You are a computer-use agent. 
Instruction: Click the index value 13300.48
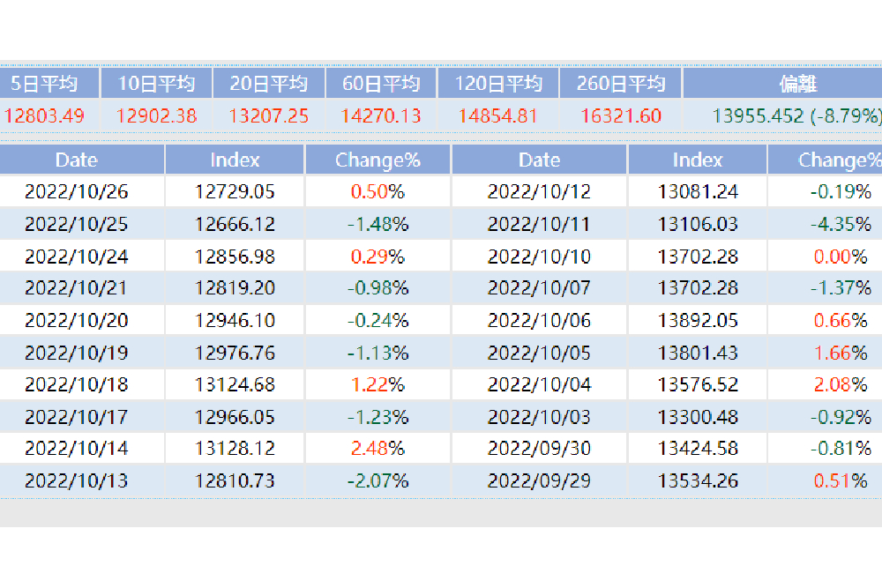[x=698, y=417]
